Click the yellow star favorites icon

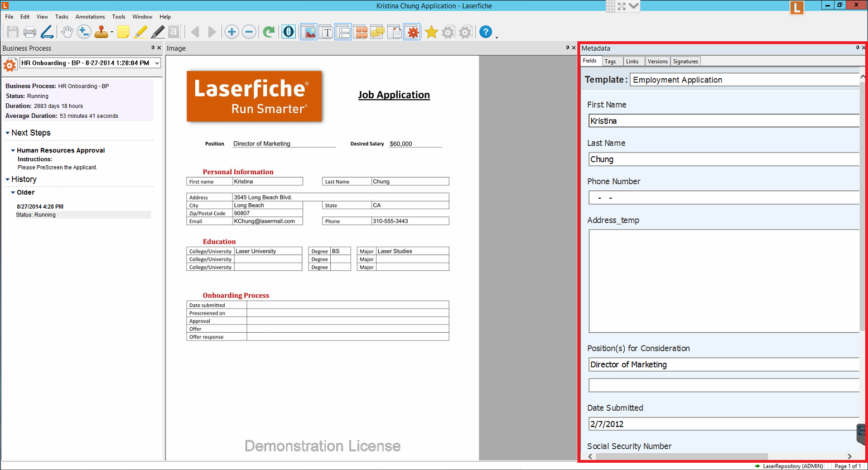431,32
